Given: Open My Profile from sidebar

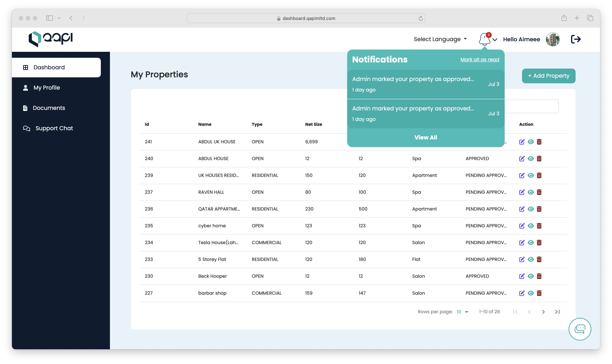Looking at the screenshot, I should [x=47, y=87].
